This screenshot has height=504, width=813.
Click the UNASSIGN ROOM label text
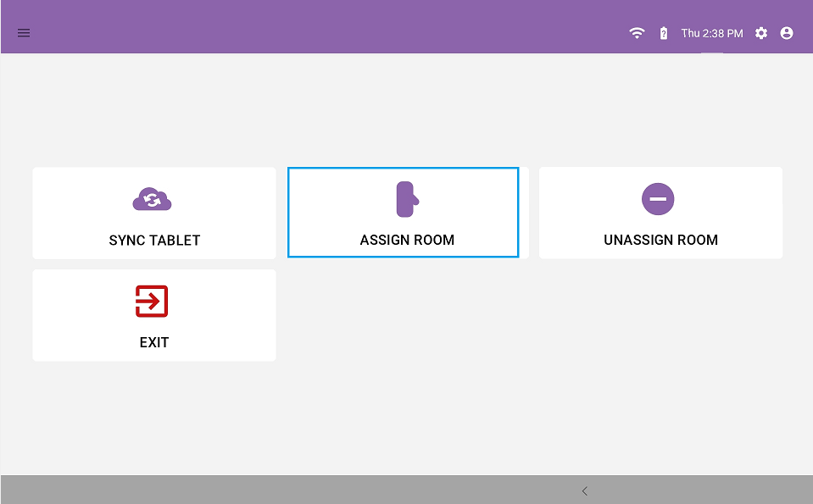tap(660, 240)
